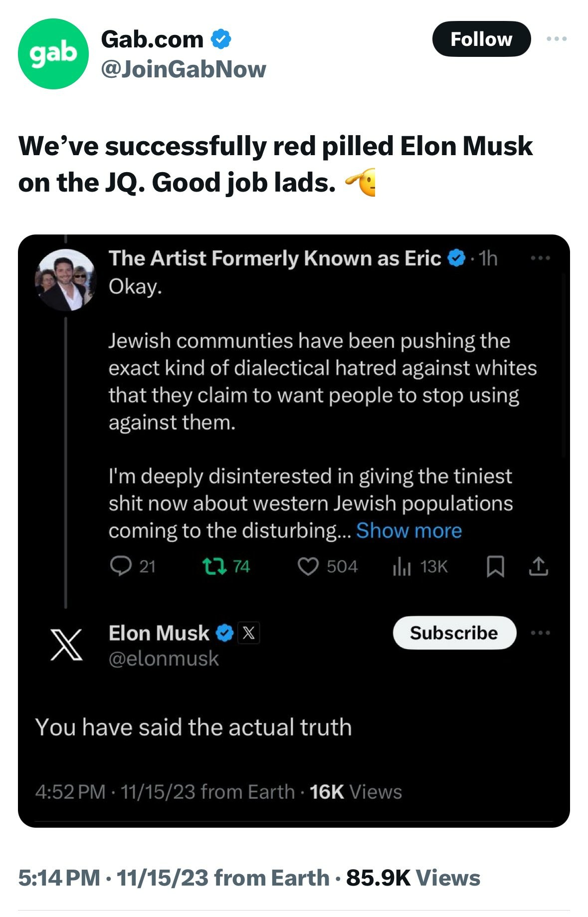588x917 pixels.
Task: View analytics icon showing 13K views
Action: point(401,566)
